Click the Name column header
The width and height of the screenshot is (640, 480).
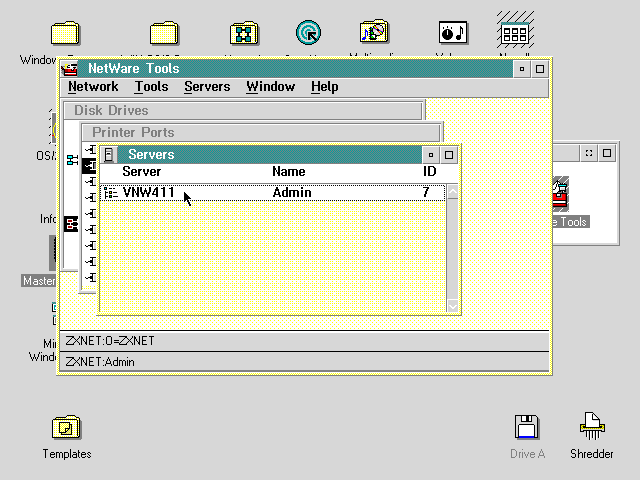pyautogui.click(x=289, y=171)
